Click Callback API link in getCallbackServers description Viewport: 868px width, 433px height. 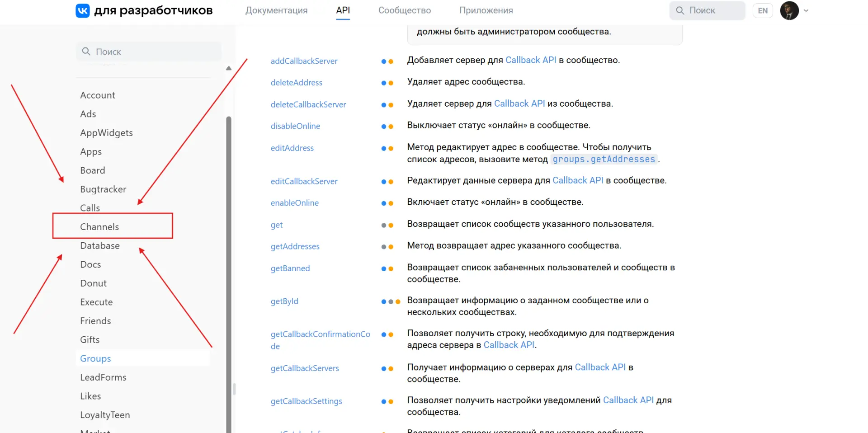click(x=600, y=367)
